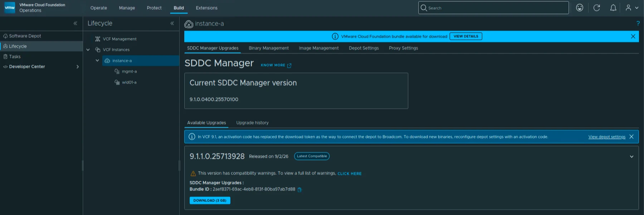Collapse the 9.1.1.0.25713928 upgrade card

pos(631,157)
